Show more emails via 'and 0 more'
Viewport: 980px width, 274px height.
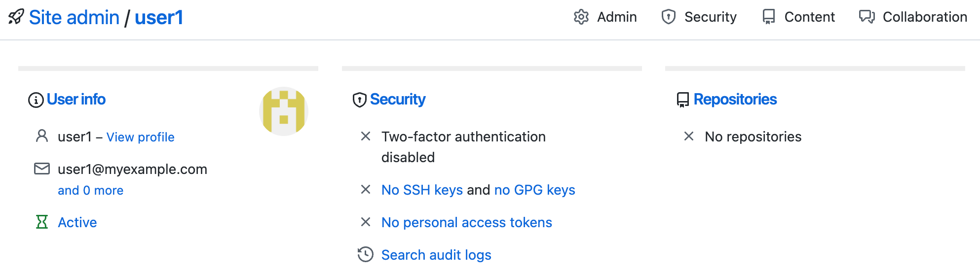pos(91,190)
